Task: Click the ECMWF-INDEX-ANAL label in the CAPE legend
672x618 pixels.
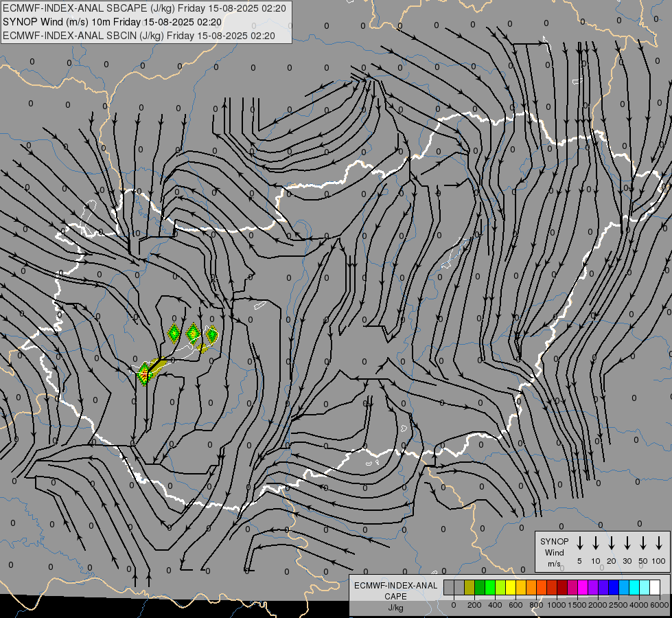Action: [x=395, y=586]
